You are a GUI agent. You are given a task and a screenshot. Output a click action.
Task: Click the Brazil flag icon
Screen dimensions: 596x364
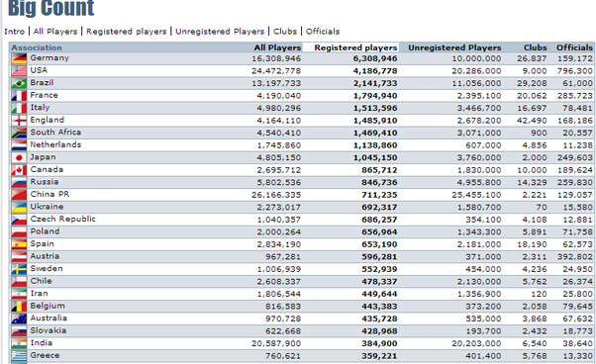click(19, 83)
